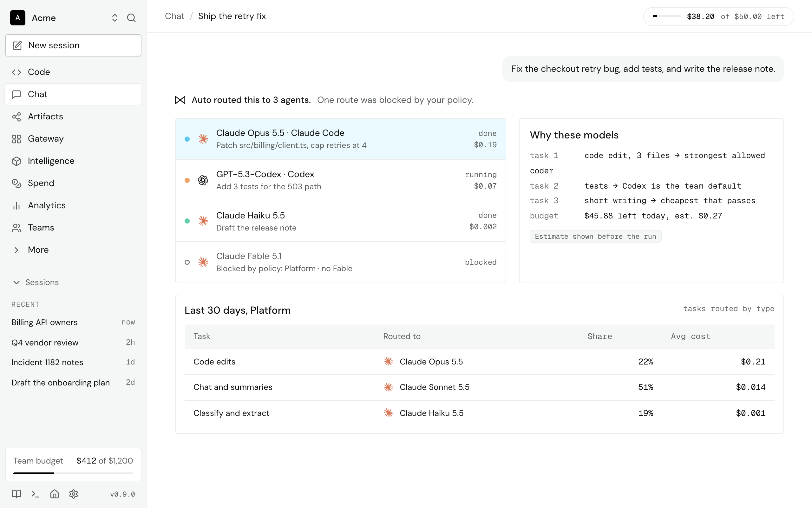Click the search magnifier icon in sidebar header
812x508 pixels.
pos(131,18)
